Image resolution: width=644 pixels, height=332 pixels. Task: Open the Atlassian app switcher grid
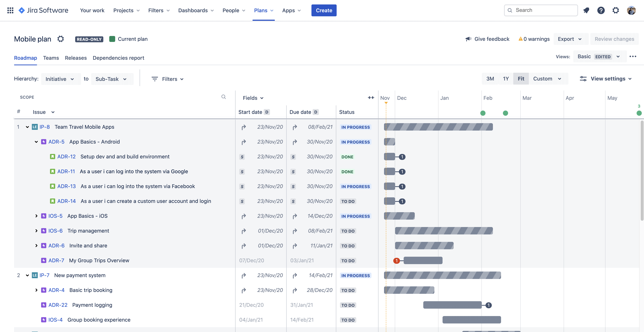(x=10, y=10)
